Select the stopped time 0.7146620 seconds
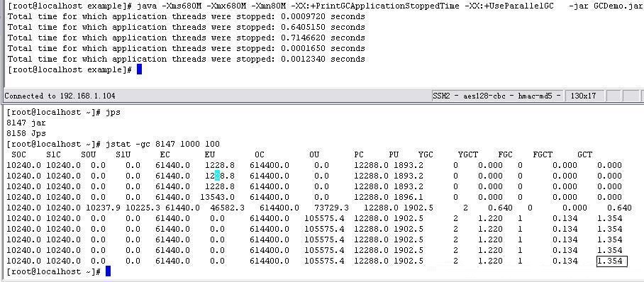Screen dimensions: 644x282 tap(323, 38)
